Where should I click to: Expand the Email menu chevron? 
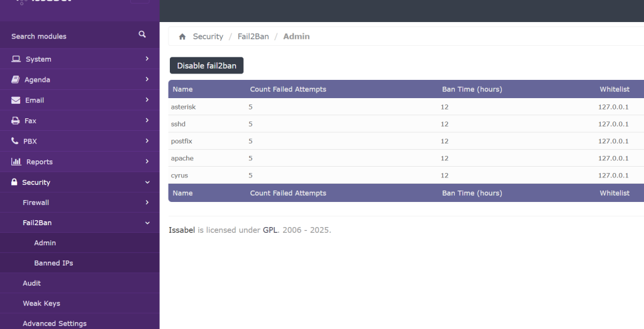click(x=147, y=100)
